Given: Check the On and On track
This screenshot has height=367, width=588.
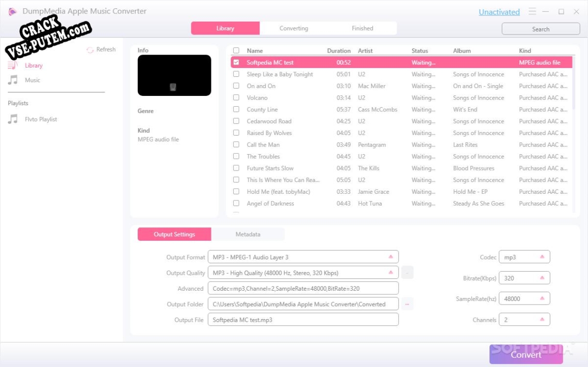Looking at the screenshot, I should (x=236, y=86).
